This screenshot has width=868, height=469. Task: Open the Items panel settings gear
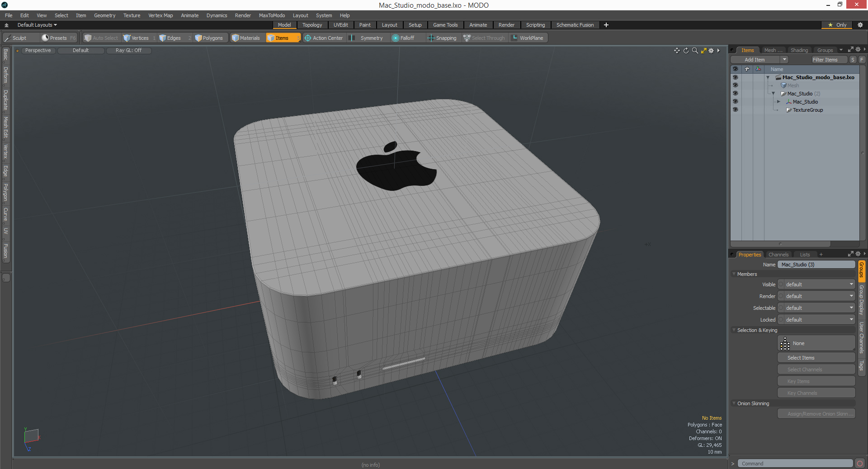[x=858, y=50]
